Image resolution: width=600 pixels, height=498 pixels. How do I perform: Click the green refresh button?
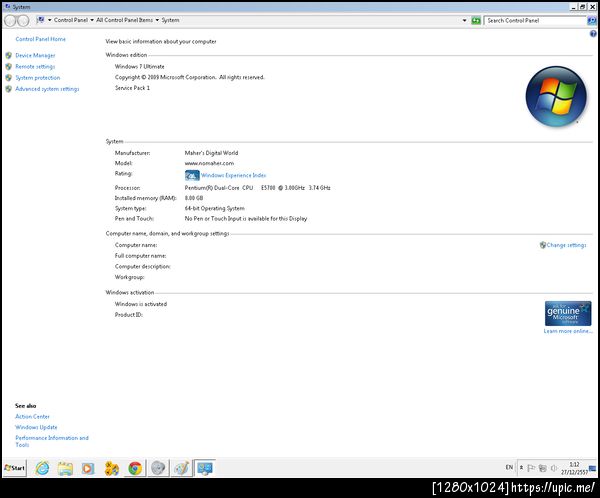[x=476, y=20]
